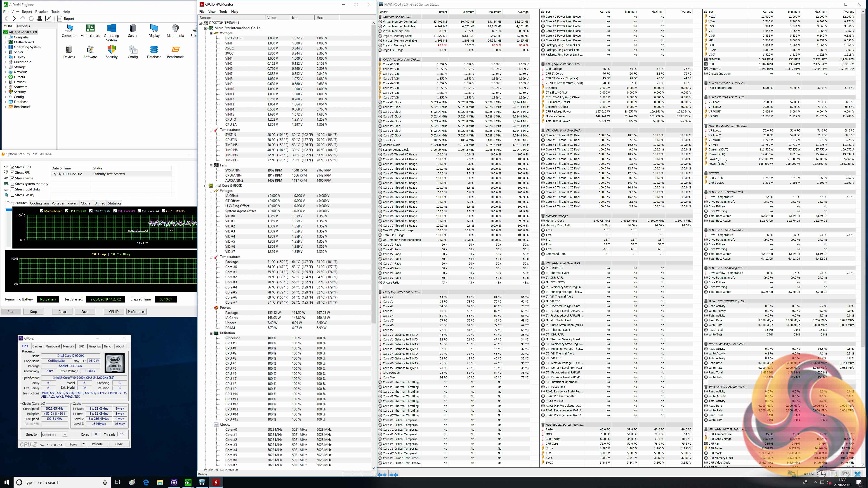Uncheck the Stress FPU checkbox
Viewport: 868px width, 488px height.
(12, 172)
